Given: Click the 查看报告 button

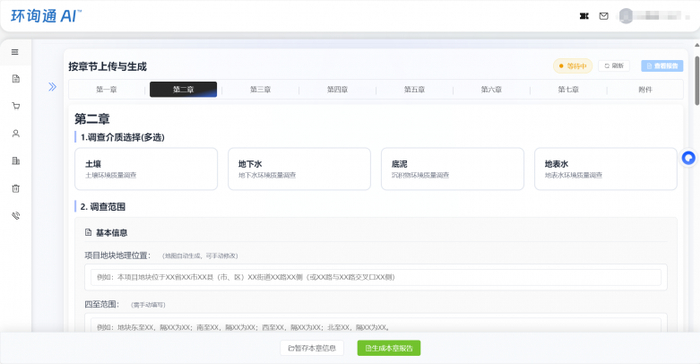Looking at the screenshot, I should [662, 66].
